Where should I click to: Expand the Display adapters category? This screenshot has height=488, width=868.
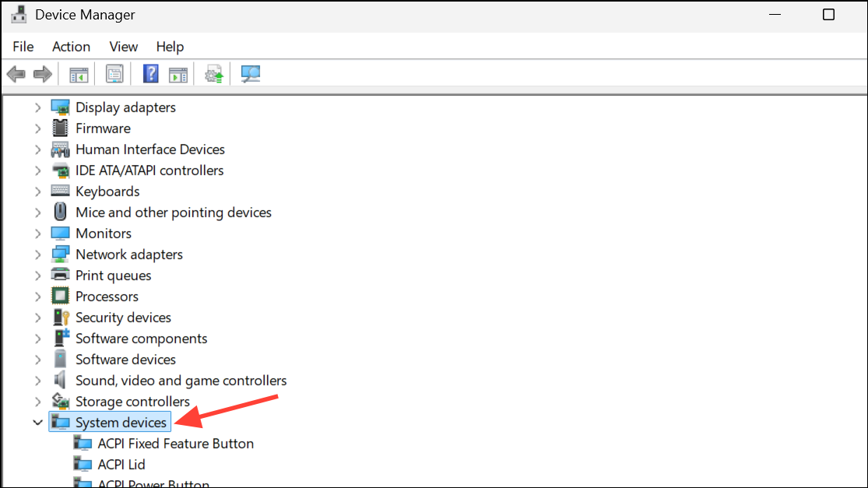37,107
